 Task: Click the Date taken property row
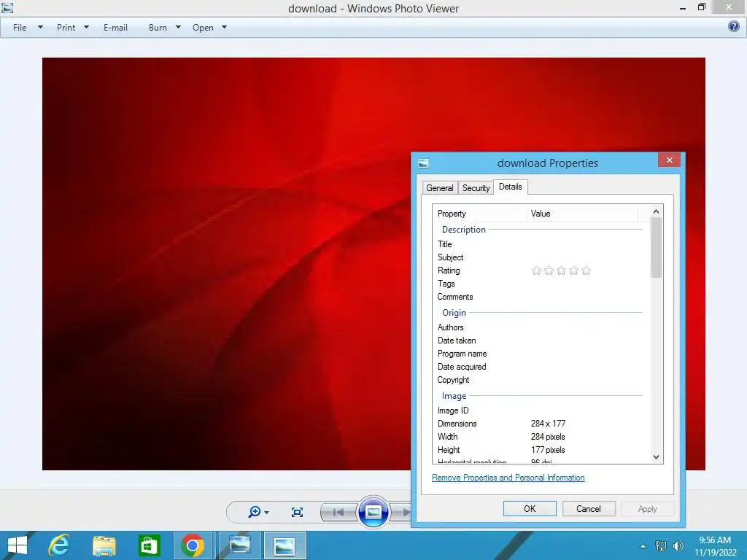pos(541,341)
